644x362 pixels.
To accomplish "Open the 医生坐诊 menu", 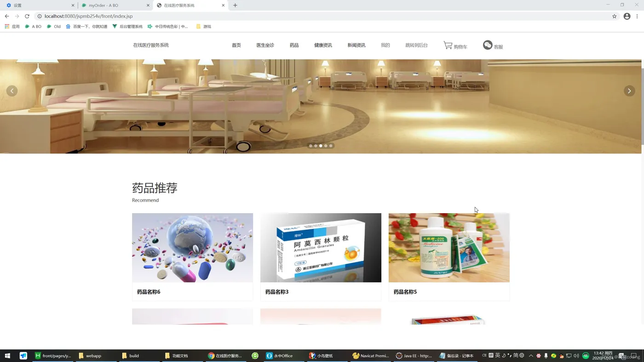I will point(265,45).
